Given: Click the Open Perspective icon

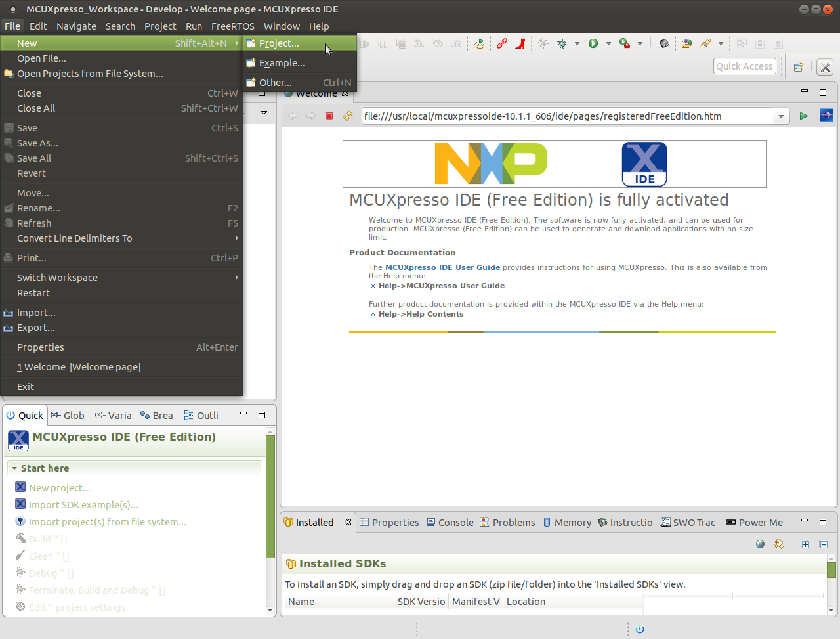Looking at the screenshot, I should point(799,67).
